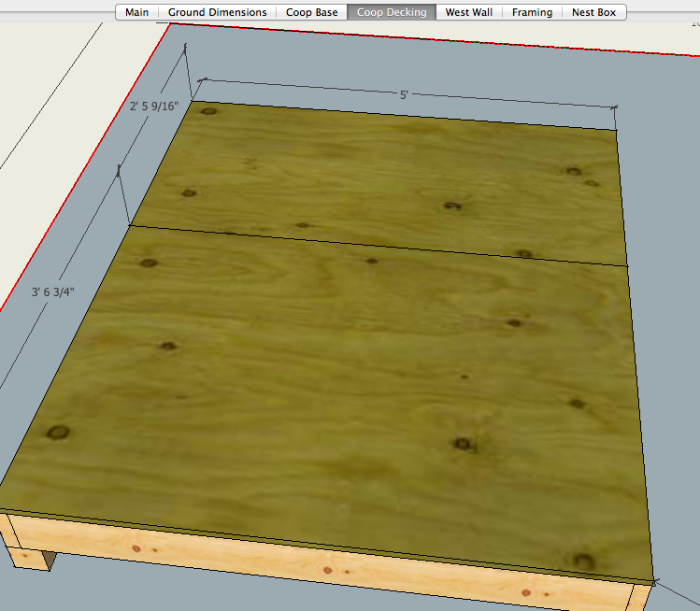Viewport: 700px width, 611px height.
Task: Select the 3' 6 3/4" dimension text
Action: (52, 291)
